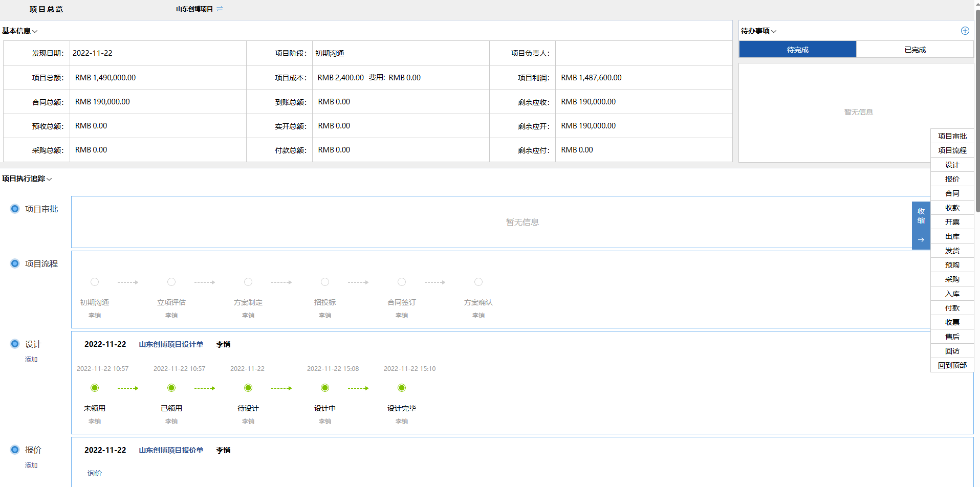The width and height of the screenshot is (980, 487).
Task: Click the 项目总览 page title
Action: tap(46, 9)
